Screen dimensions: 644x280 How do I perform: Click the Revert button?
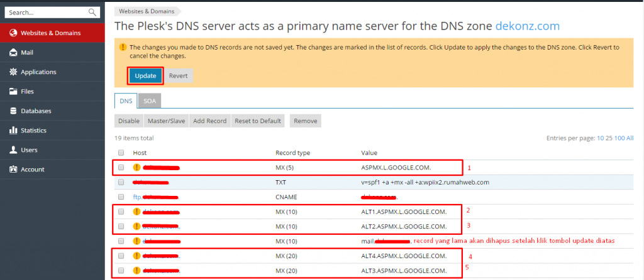178,76
